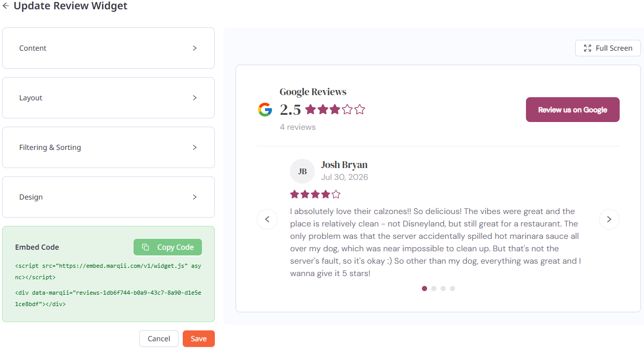Show the next review with right arrow
The width and height of the screenshot is (644, 349).
tap(609, 219)
